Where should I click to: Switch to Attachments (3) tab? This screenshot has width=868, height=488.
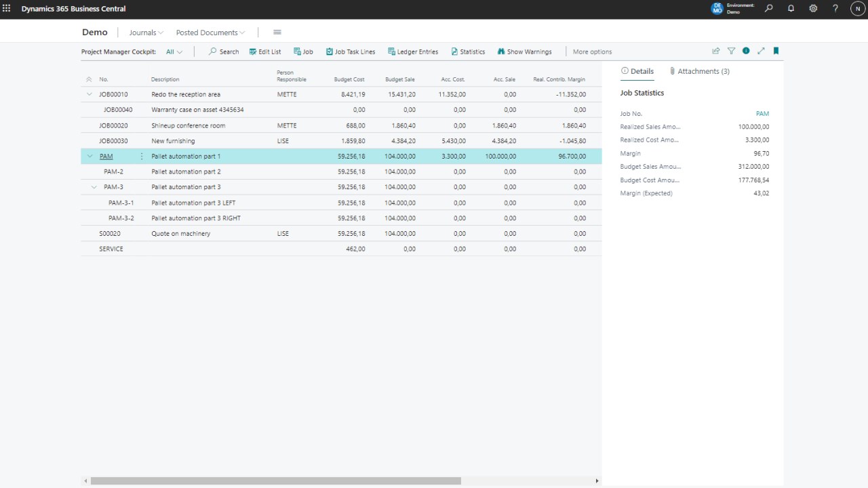click(699, 71)
